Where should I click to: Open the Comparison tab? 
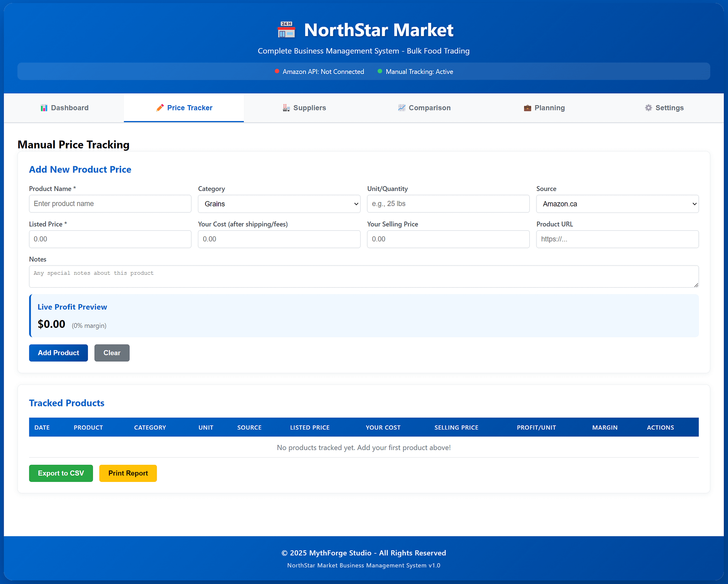click(424, 108)
